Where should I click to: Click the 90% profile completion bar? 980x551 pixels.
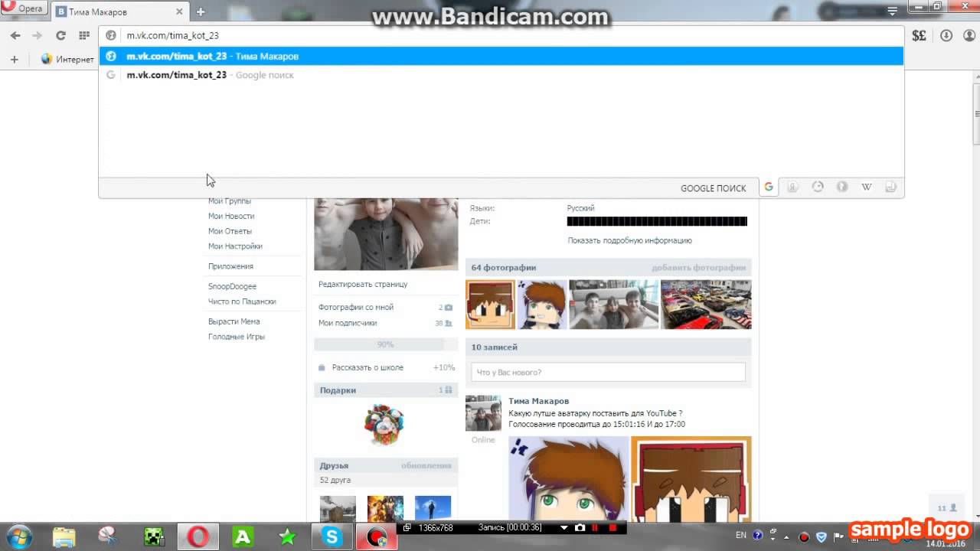pos(385,344)
